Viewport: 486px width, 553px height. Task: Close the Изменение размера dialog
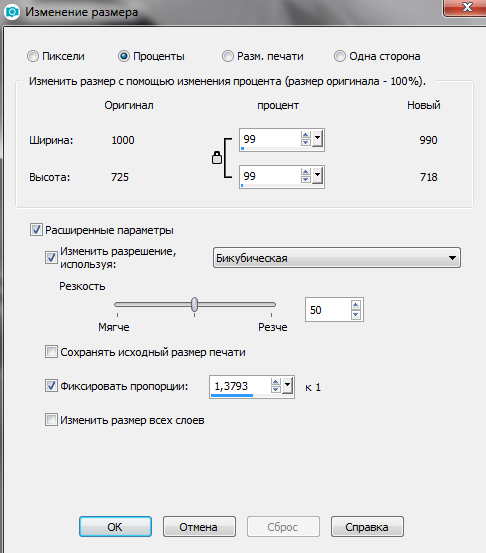[x=466, y=7]
